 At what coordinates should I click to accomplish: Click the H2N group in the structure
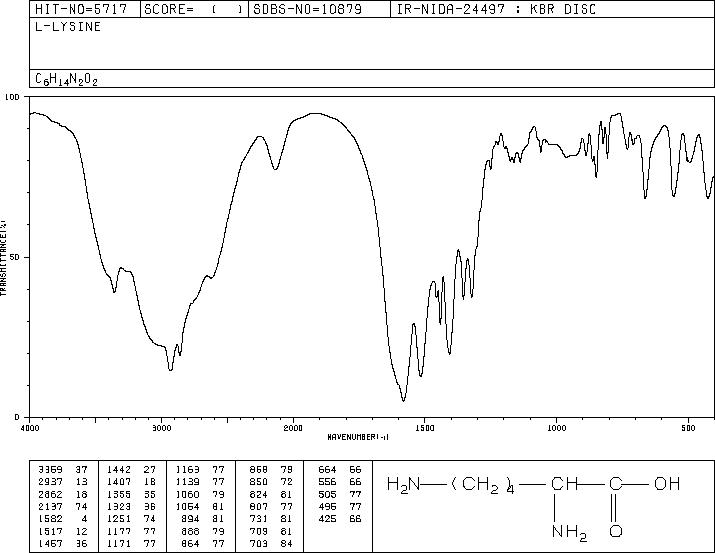[x=404, y=484]
